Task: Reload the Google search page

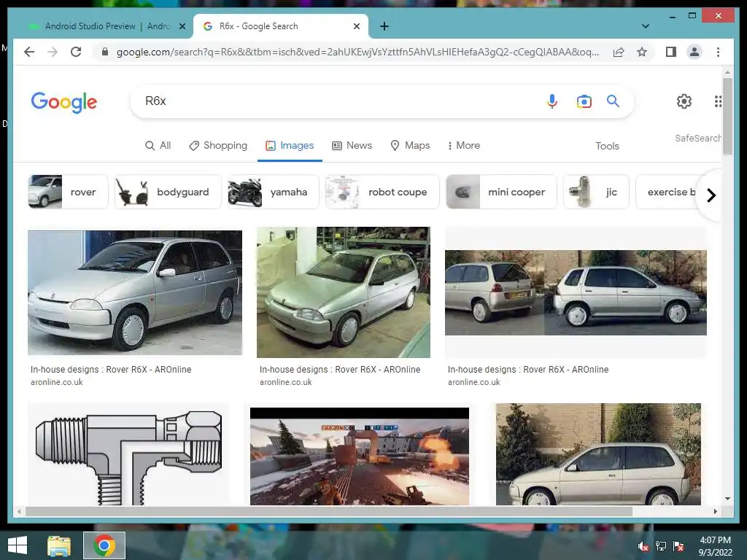Action: point(76,52)
